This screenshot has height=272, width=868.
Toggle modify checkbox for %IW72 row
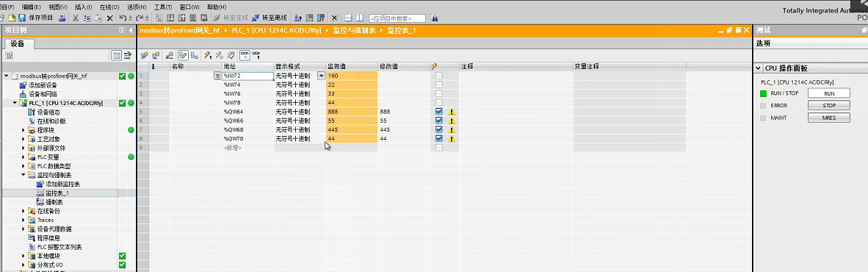(439, 76)
